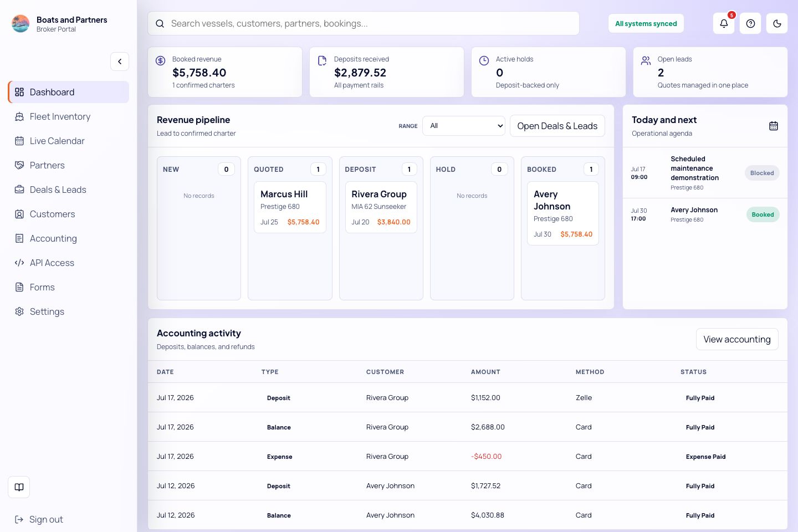Click the View accounting button
Screen dimensions: 798x532
click(x=737, y=339)
